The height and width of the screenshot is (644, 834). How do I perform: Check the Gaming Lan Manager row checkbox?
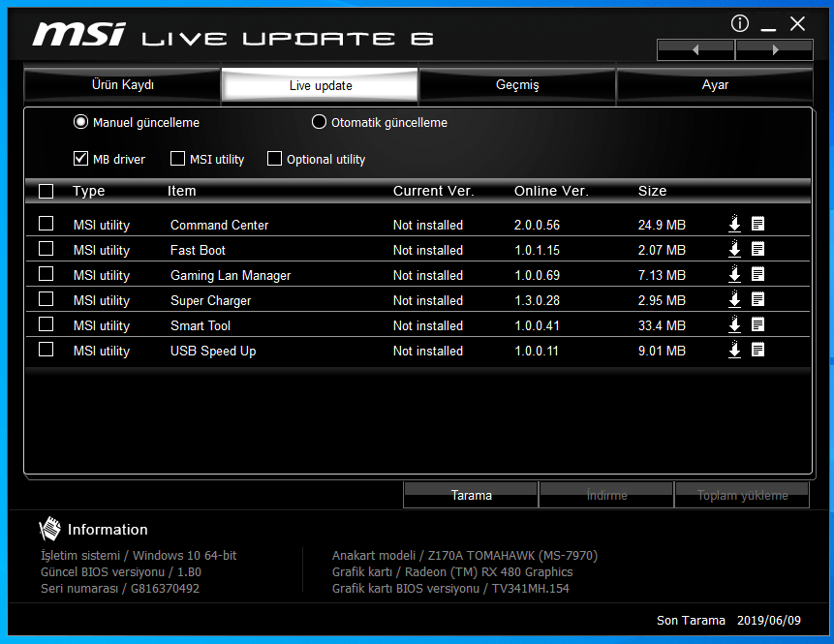coord(46,274)
